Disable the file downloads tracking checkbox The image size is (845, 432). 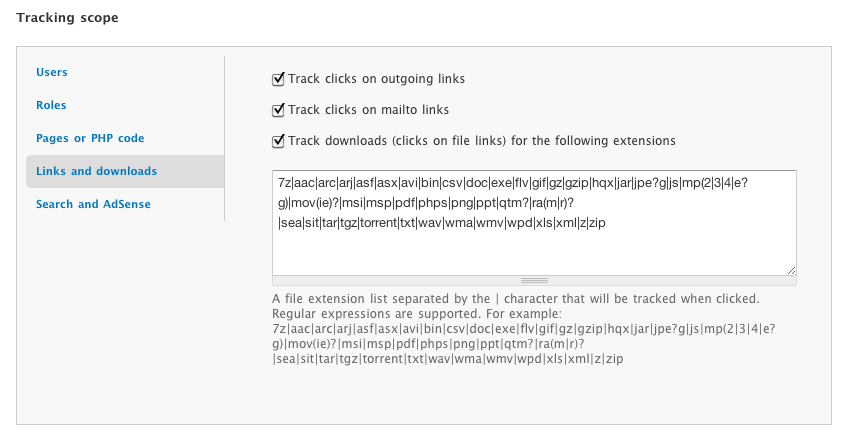coord(279,141)
